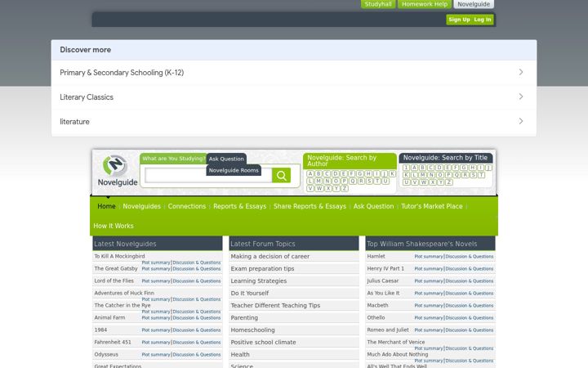This screenshot has width=588, height=368.
Task: Open Plot summary for Romeo and Juliet
Action: coord(429,330)
